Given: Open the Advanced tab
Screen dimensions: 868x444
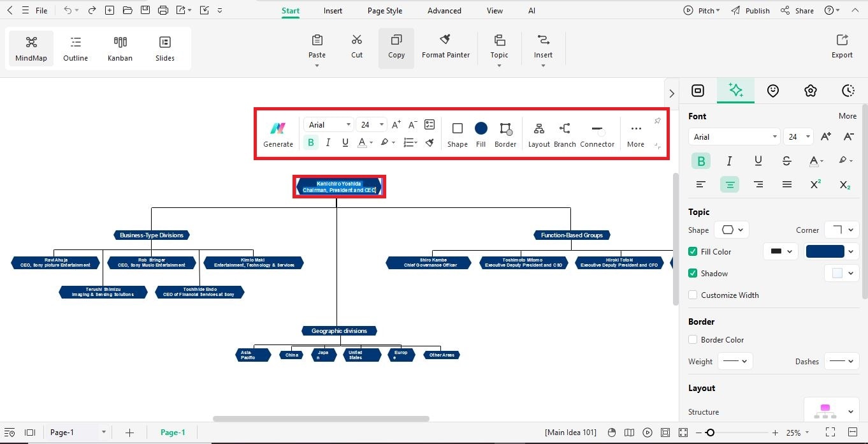Looking at the screenshot, I should tap(444, 11).
